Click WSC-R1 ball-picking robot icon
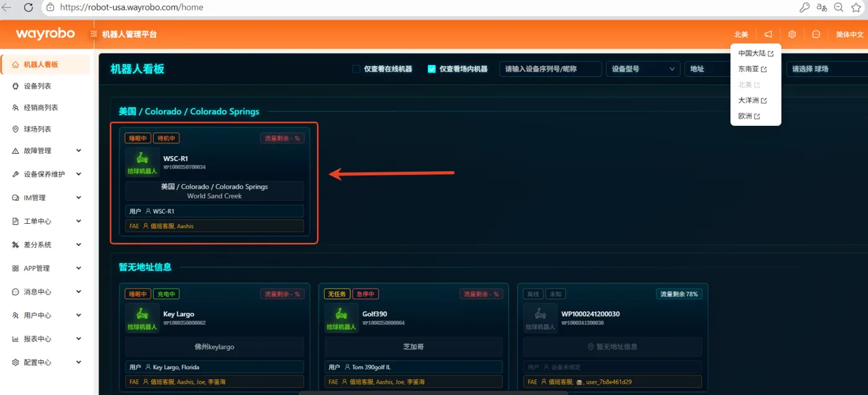Screen dimensions: 868x395 pos(142,162)
